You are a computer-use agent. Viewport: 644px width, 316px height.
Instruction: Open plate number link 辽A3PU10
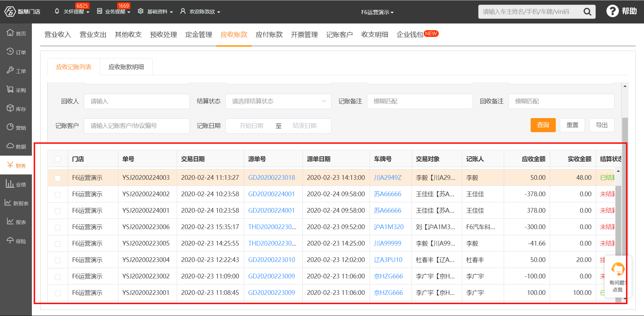pos(388,260)
